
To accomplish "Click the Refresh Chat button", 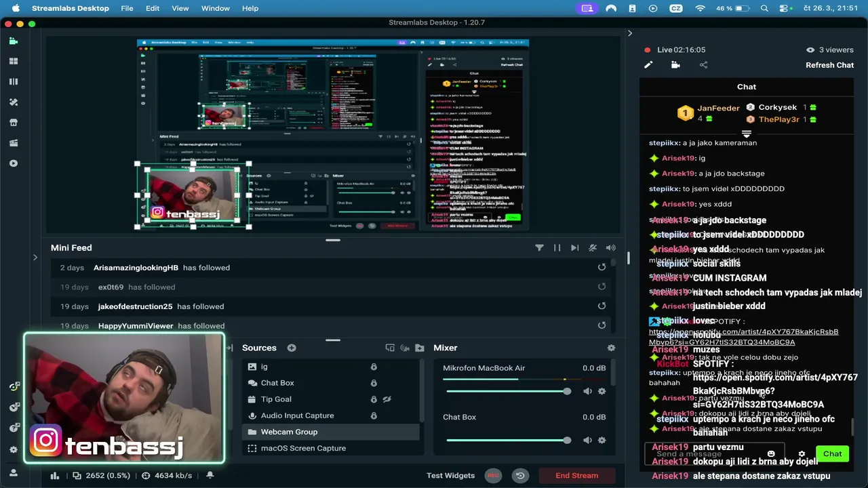I will pos(829,65).
